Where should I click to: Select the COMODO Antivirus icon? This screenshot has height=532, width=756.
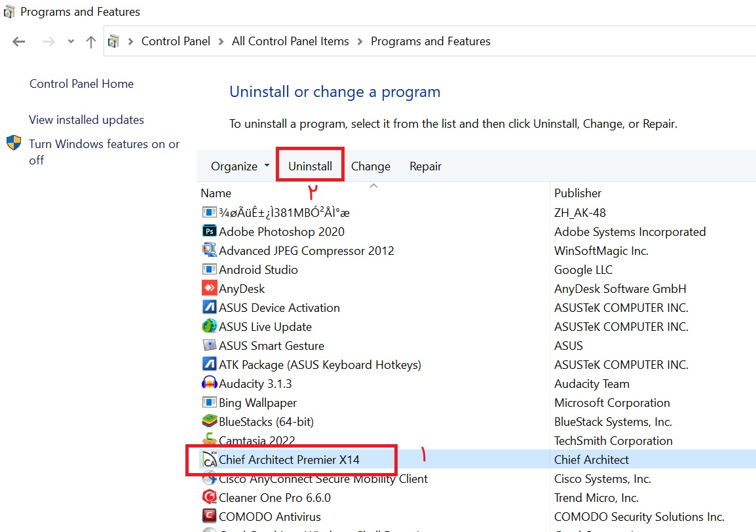[x=209, y=516]
